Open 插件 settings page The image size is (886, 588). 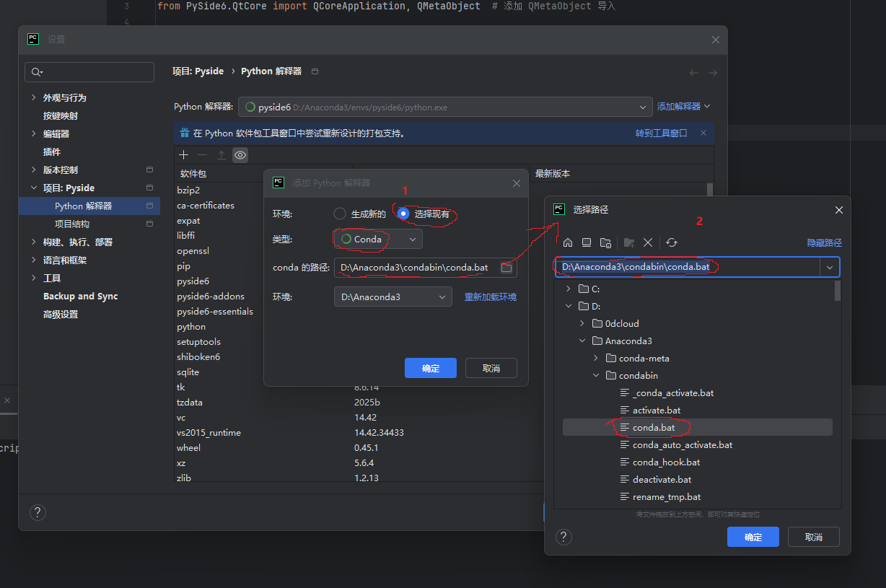(52, 152)
